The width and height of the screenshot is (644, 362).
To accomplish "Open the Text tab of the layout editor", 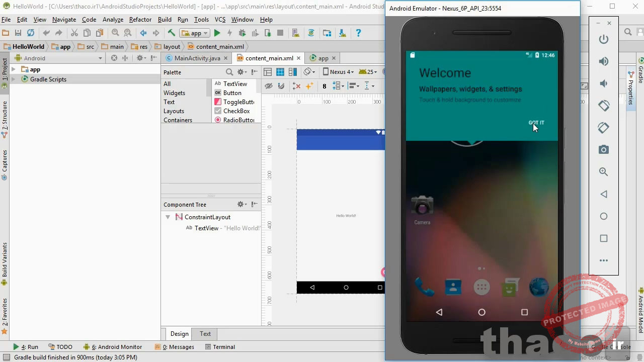I will click(205, 333).
